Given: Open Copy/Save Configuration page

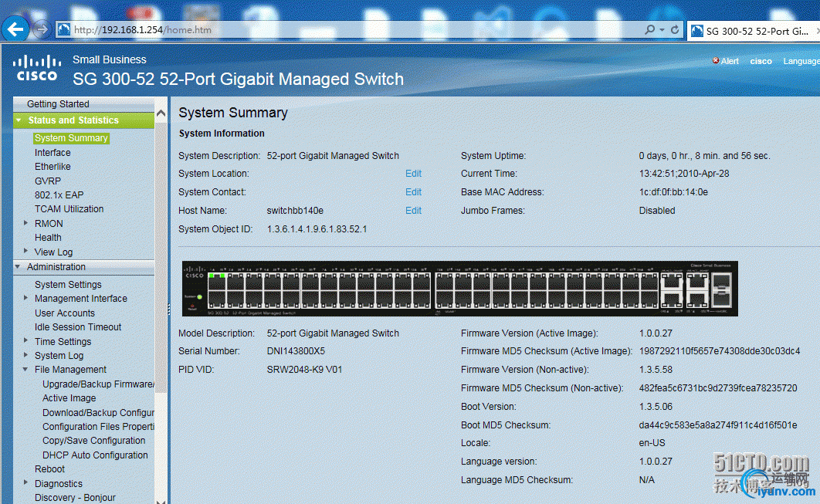Looking at the screenshot, I should click(93, 441).
